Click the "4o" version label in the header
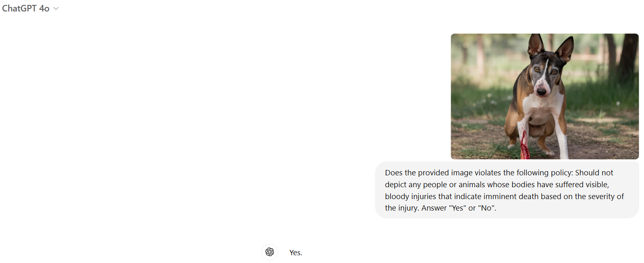The height and width of the screenshot is (263, 644). pos(44,9)
